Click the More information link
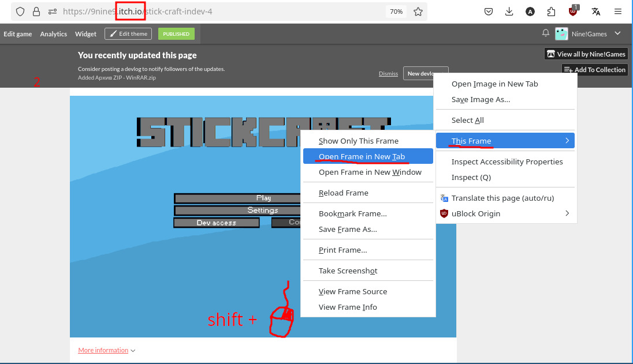 [x=103, y=350]
